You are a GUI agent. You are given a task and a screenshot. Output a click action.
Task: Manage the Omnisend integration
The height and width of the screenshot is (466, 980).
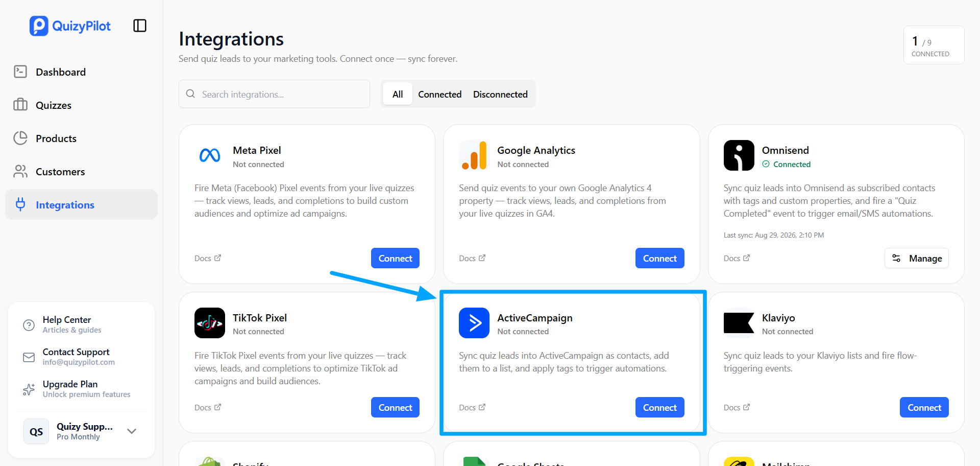click(x=917, y=258)
